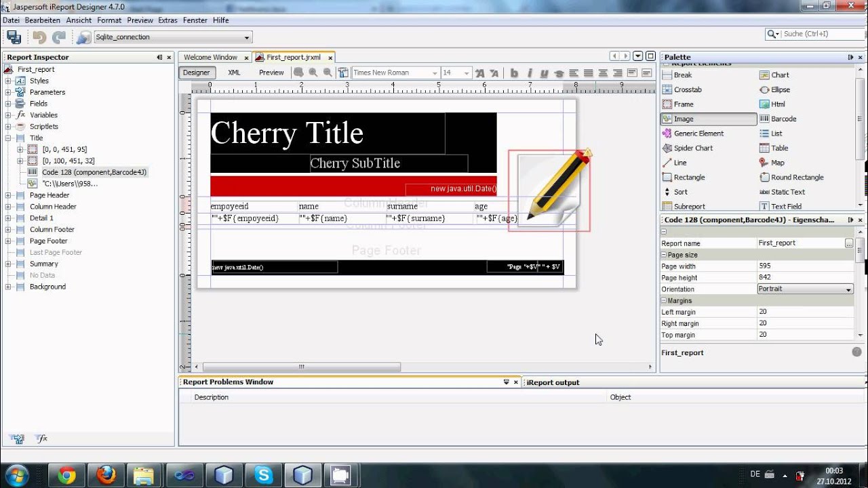
Task: Expand the Detail 1 band node
Action: (9, 218)
